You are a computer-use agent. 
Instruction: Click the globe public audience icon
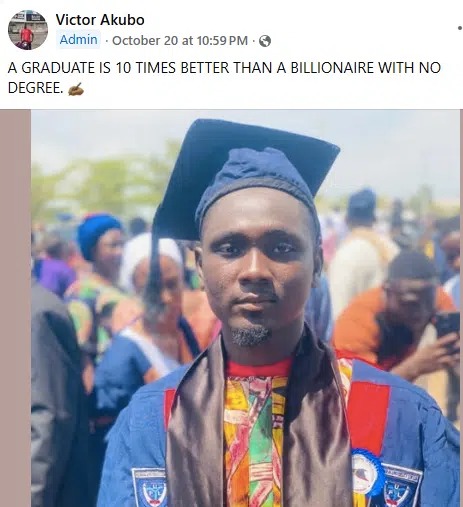coord(265,41)
